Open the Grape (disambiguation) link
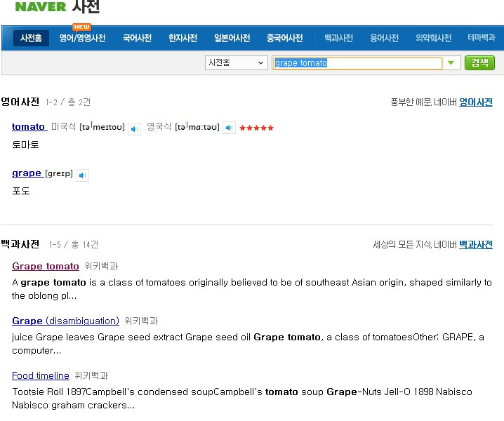Screen dimensions: 504x421 click(x=65, y=321)
